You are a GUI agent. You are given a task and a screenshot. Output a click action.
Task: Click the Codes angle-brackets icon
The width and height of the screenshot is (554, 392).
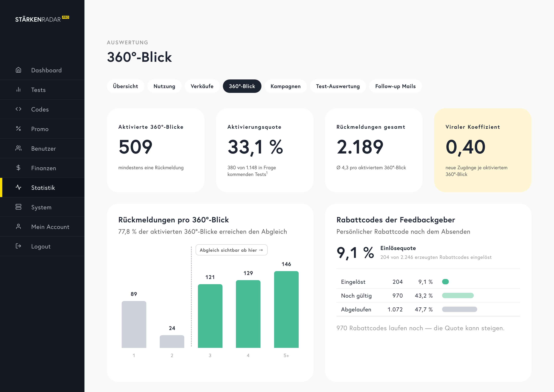(x=18, y=109)
